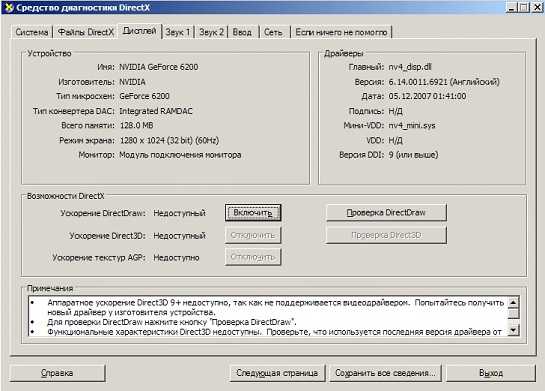
Task: Open the Сеть tab
Action: pos(273,32)
